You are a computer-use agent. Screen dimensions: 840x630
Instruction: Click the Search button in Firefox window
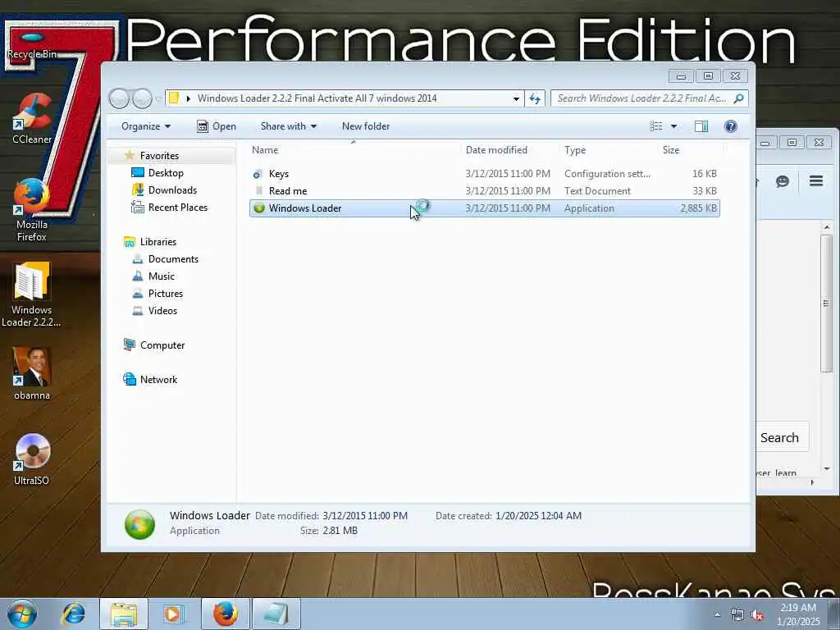[779, 438]
